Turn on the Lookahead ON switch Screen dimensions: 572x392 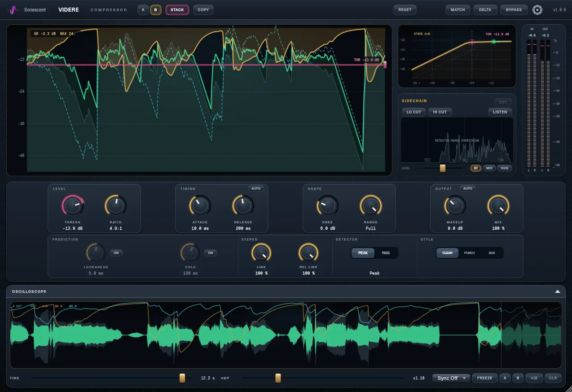point(116,253)
